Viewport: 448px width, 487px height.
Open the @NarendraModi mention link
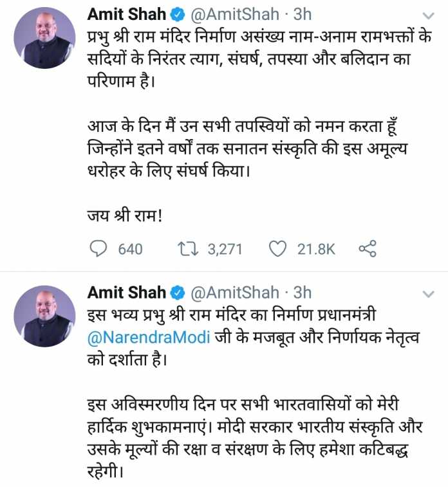(149, 338)
